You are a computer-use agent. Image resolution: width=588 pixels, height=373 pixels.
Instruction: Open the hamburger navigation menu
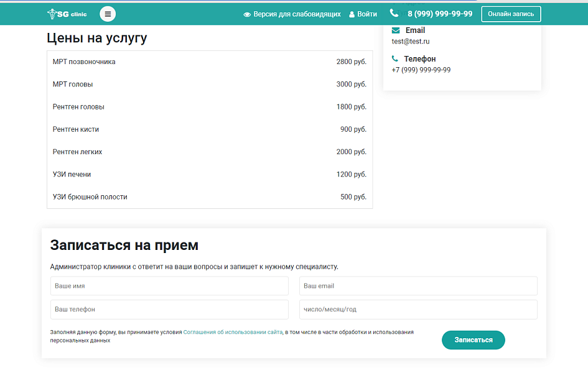108,13
